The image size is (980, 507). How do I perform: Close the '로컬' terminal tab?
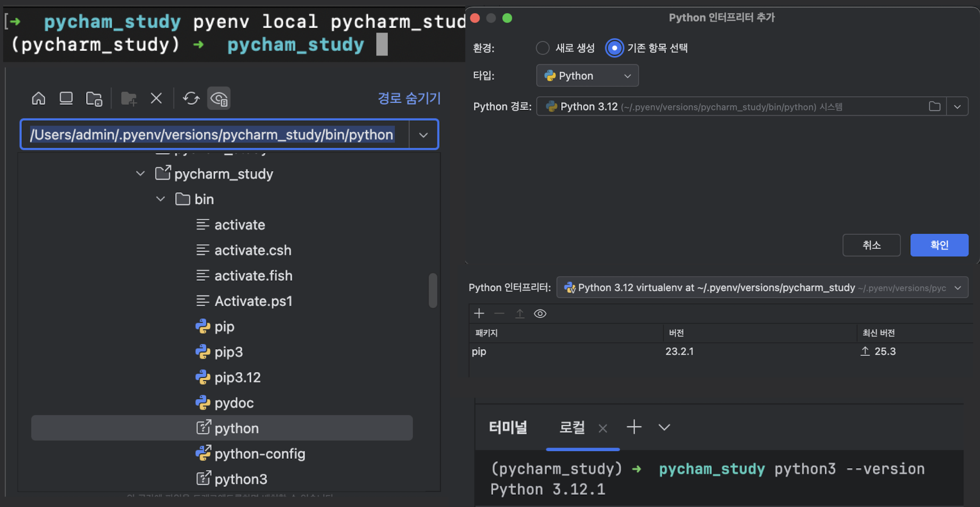tap(603, 428)
